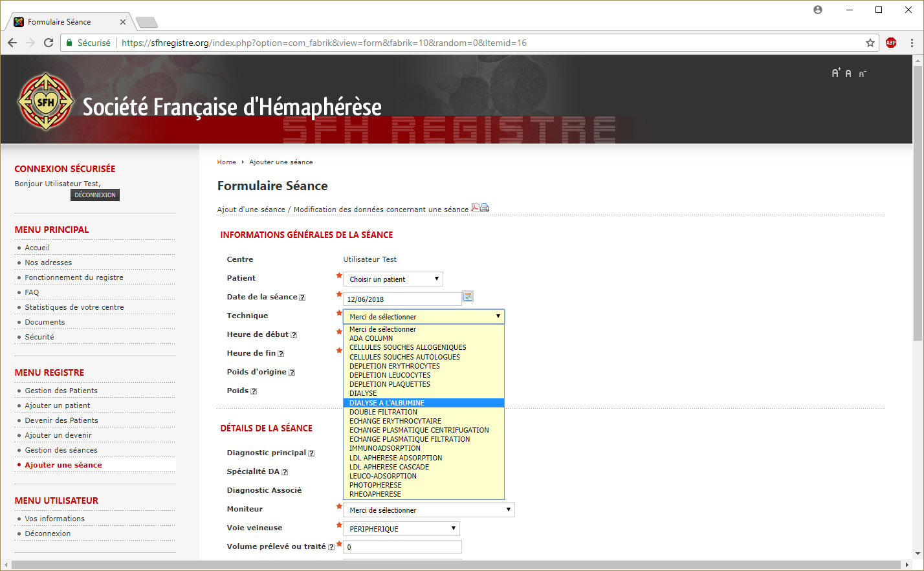
Task: Decrease font size with A- icon
Action: tap(863, 74)
